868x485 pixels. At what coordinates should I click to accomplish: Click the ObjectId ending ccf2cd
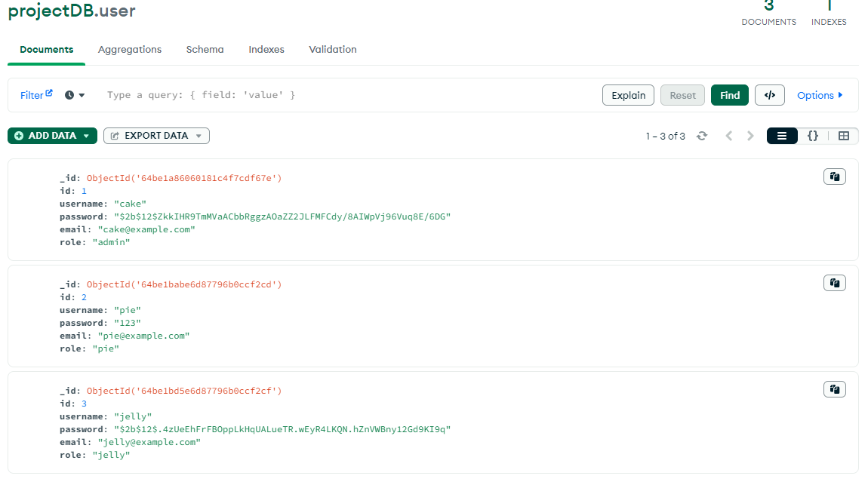click(184, 284)
